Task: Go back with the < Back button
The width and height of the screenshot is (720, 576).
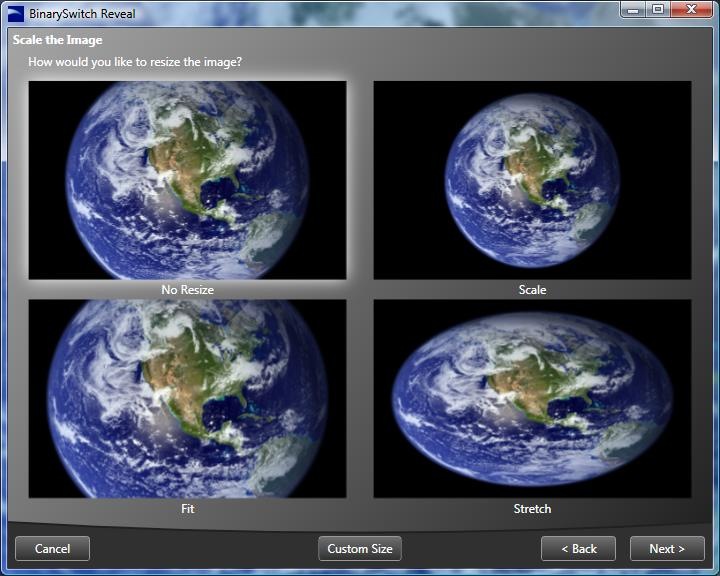Action: coord(579,548)
